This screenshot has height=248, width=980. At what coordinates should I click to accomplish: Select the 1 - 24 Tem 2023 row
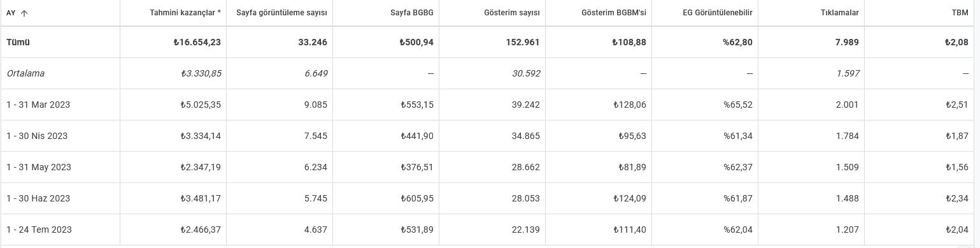[490, 230]
